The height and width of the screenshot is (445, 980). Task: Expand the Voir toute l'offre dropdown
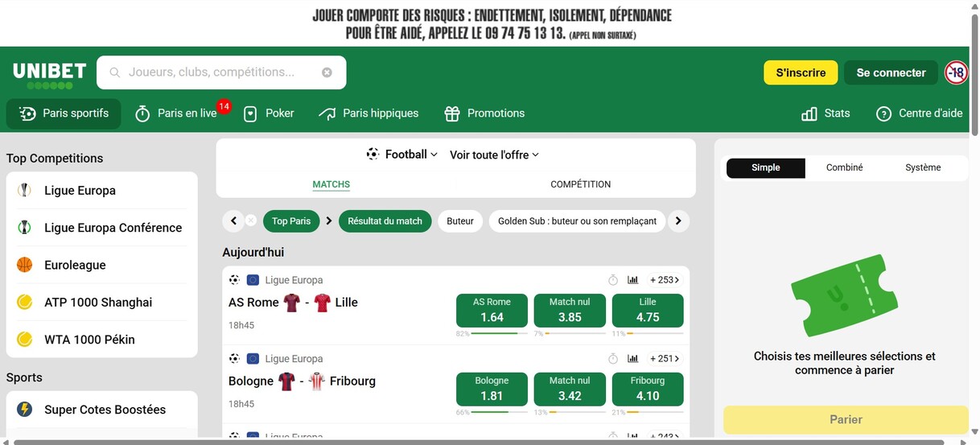click(x=494, y=155)
